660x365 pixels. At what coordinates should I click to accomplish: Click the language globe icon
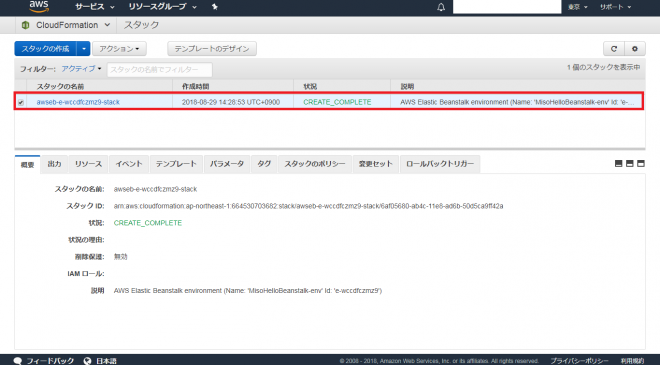pyautogui.click(x=88, y=361)
